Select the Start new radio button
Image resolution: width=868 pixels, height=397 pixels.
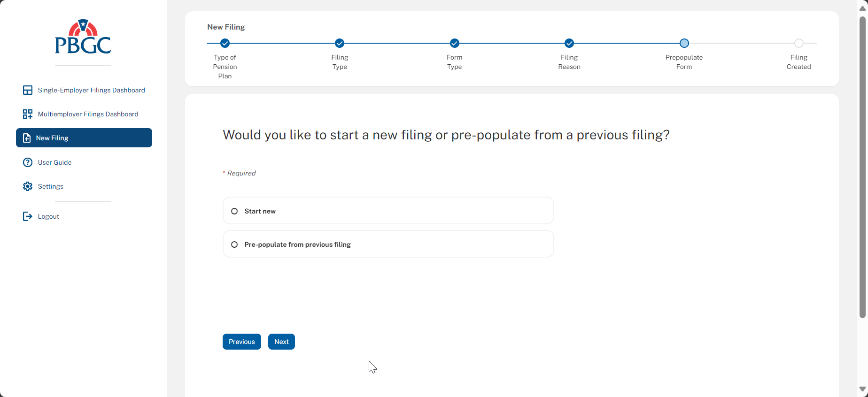[234, 211]
